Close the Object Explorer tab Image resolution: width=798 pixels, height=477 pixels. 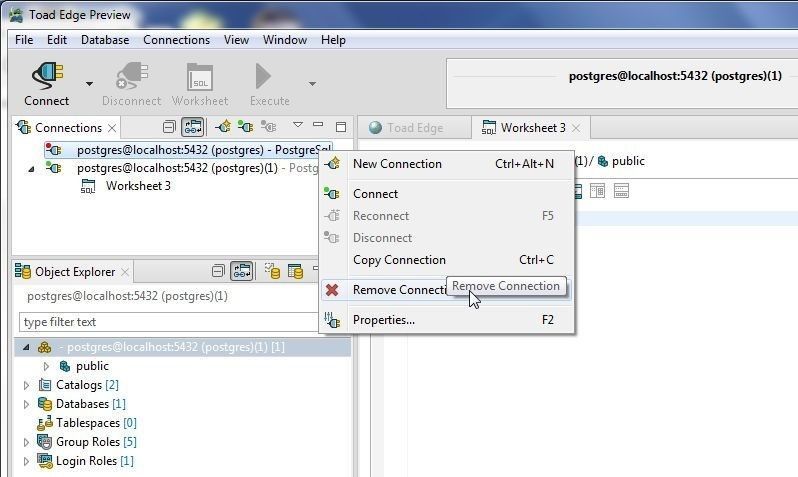tap(125, 272)
